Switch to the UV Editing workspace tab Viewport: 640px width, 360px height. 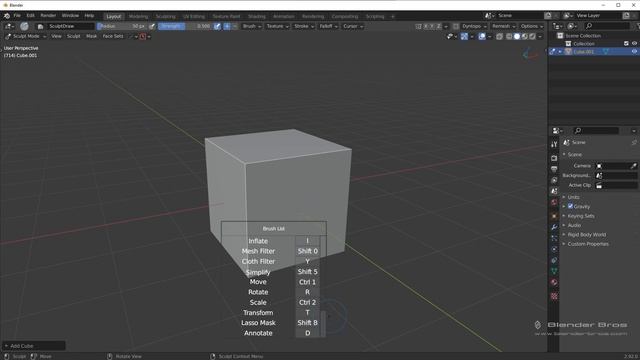coord(194,16)
